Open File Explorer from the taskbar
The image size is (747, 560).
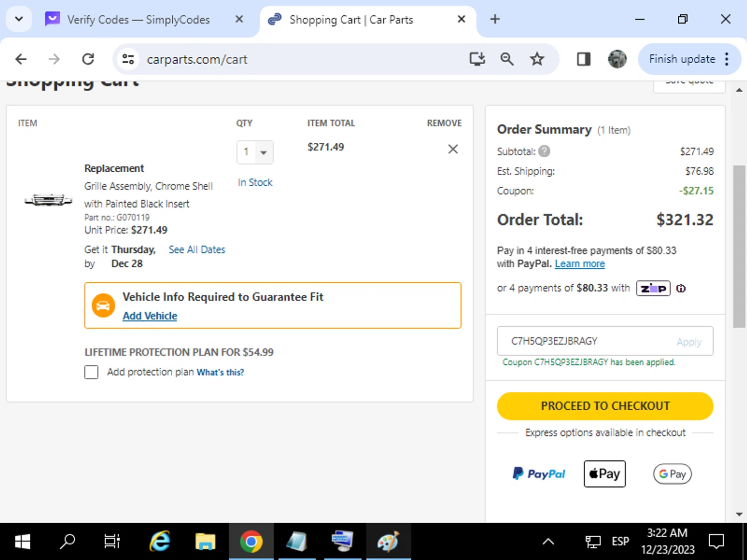[x=205, y=541]
